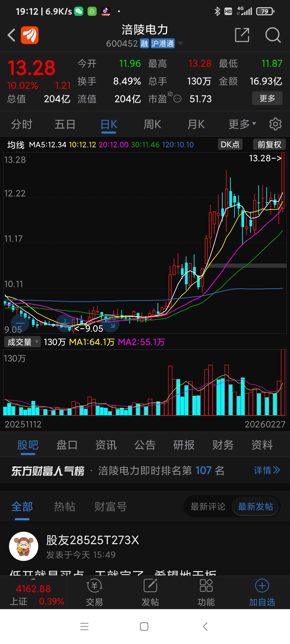The height and width of the screenshot is (644, 290).
Task: Open username 股友28525T273X profile
Action: point(93,540)
